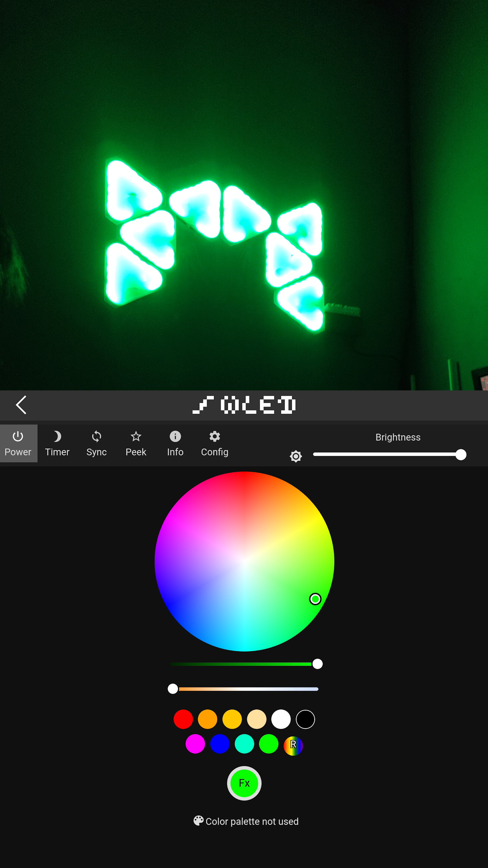Pick the white color swatch
488x868 pixels.
(x=281, y=719)
